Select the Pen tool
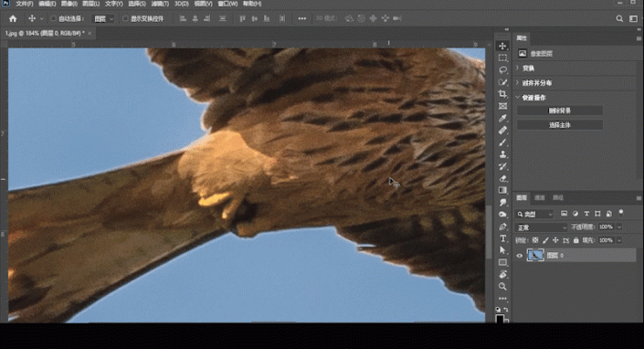 (502, 227)
